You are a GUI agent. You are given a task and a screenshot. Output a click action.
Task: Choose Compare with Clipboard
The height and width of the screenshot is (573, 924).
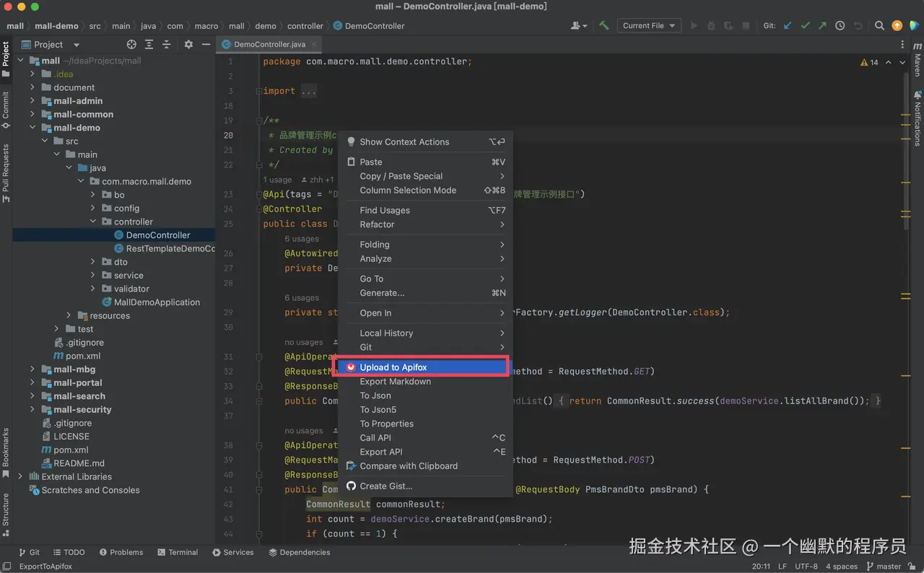pyautogui.click(x=425, y=465)
